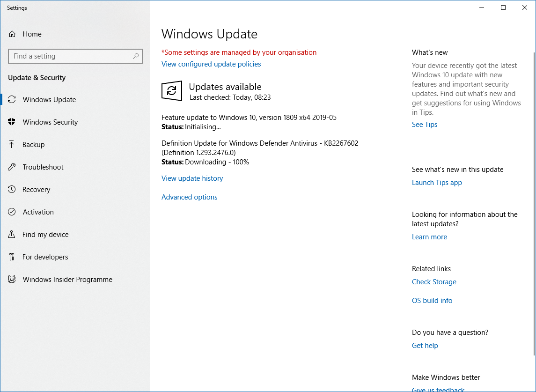Open View update history
This screenshot has height=392, width=536.
(x=192, y=178)
